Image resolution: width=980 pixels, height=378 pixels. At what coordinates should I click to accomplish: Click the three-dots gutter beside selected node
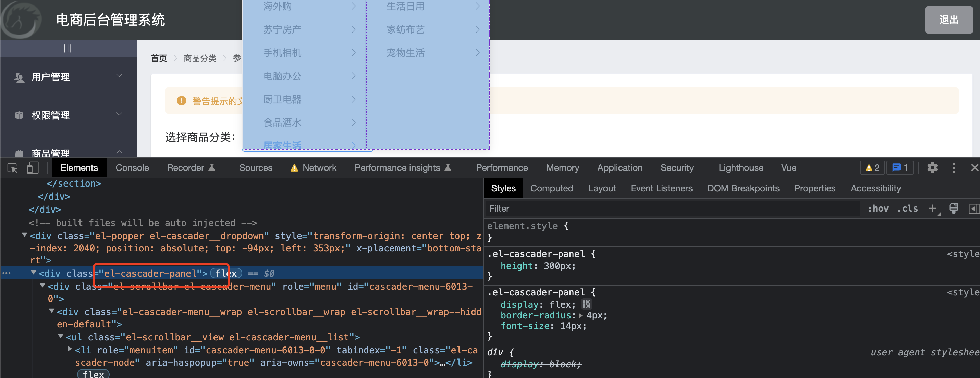point(6,273)
